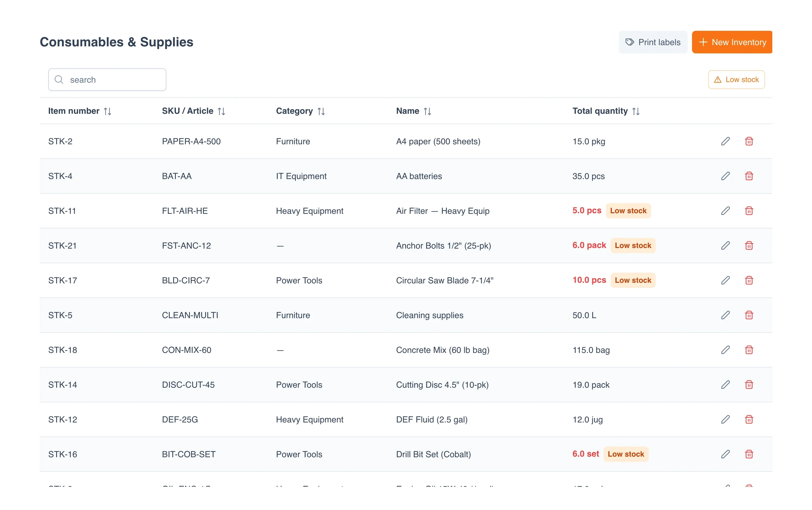Toggle the Low stock filter
Viewport: 812px width, 510px height.
coord(736,80)
